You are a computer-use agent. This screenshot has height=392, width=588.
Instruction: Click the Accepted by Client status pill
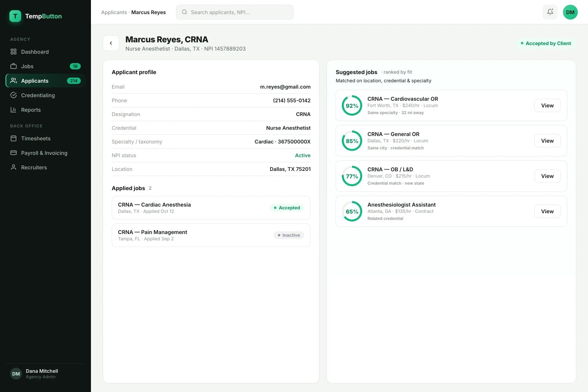point(546,43)
